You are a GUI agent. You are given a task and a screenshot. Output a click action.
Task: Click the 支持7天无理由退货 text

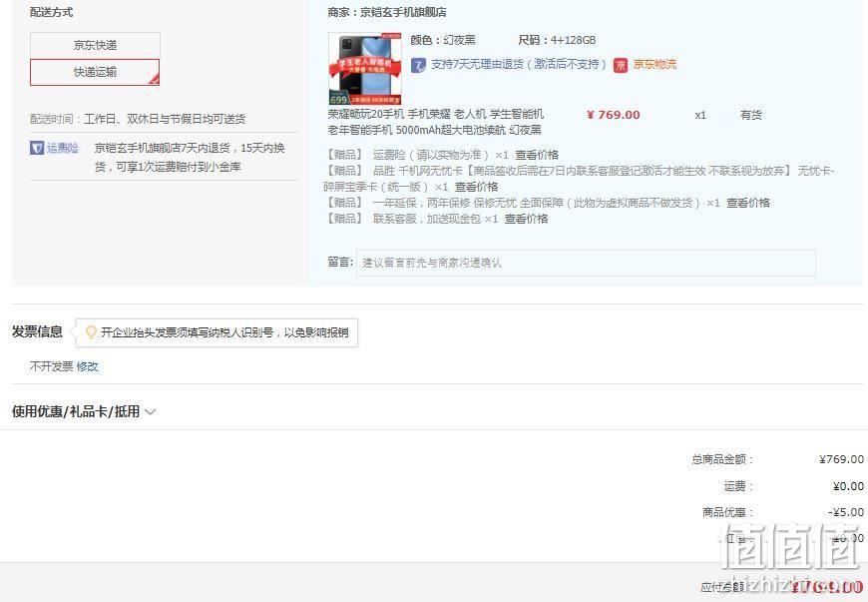[x=519, y=64]
